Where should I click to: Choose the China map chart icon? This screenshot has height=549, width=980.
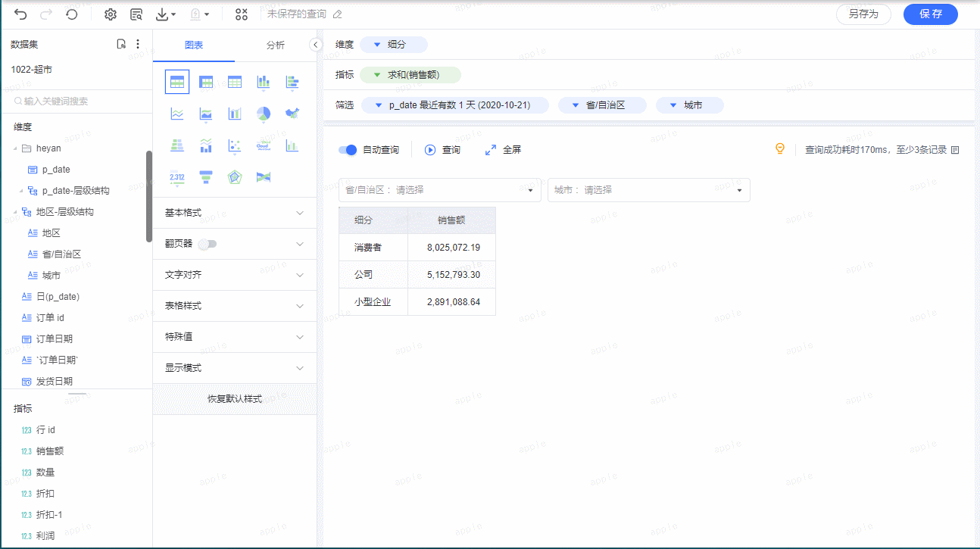(x=292, y=114)
